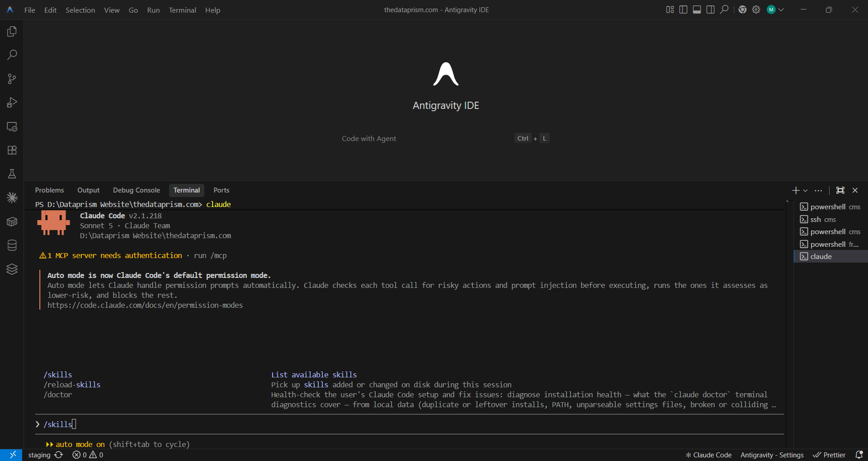Toggle the bottom panel visibility
Viewport: 868px width, 461px height.
point(697,9)
